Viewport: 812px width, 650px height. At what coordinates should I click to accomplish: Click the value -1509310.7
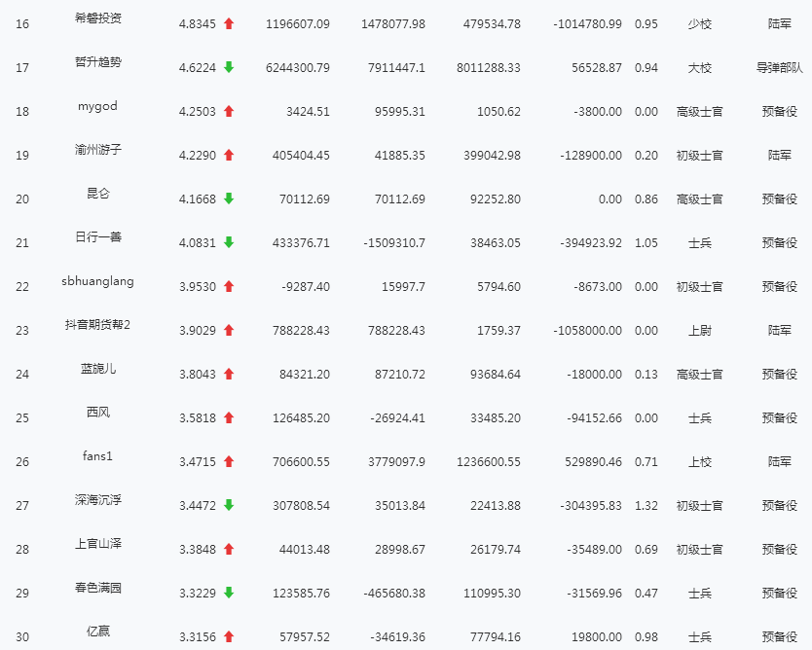point(394,242)
